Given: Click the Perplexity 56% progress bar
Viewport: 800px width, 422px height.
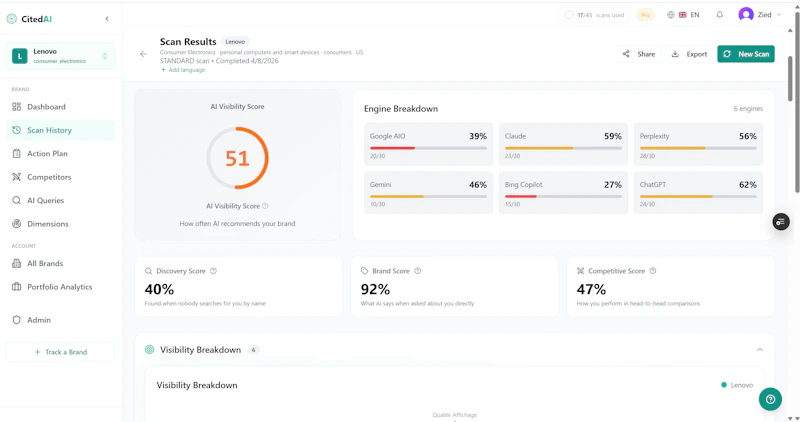Looking at the screenshot, I should pyautogui.click(x=698, y=148).
